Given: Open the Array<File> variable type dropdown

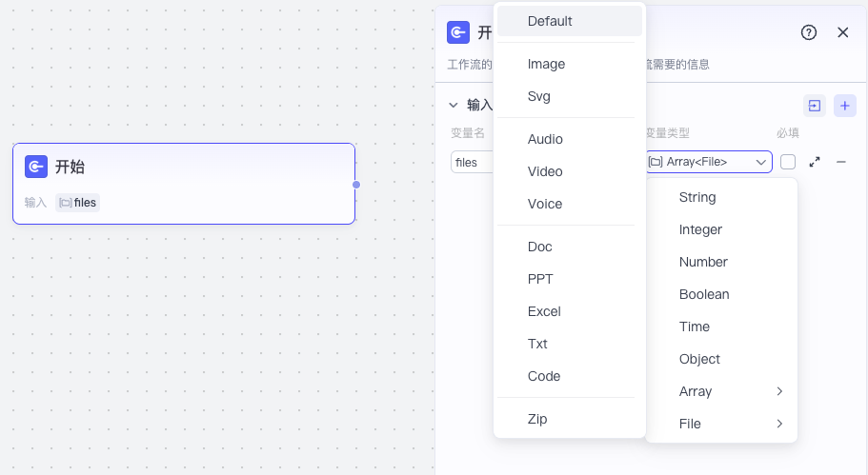Looking at the screenshot, I should click(x=709, y=162).
